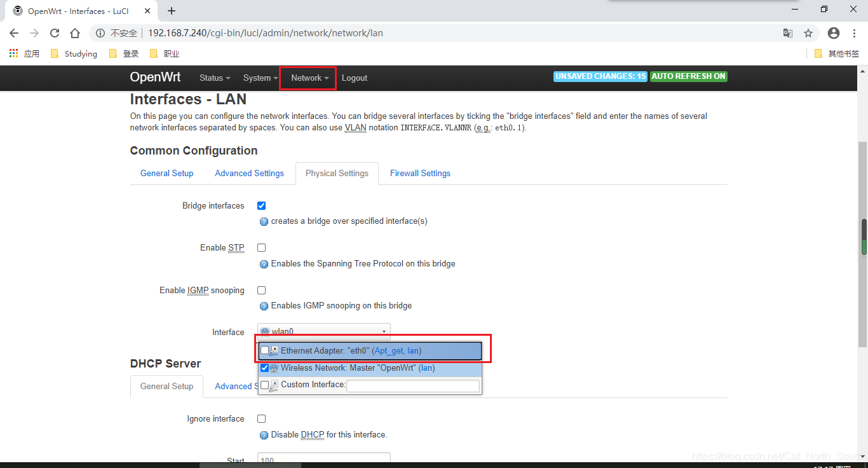Check the Custom Interface option
This screenshot has height=468, width=868.
tap(264, 385)
